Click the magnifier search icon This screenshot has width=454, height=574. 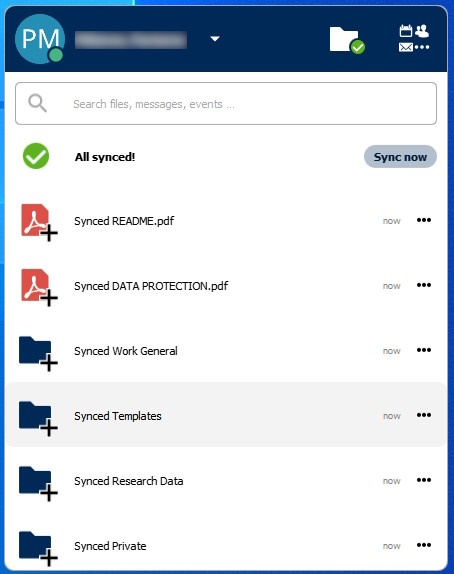point(37,103)
